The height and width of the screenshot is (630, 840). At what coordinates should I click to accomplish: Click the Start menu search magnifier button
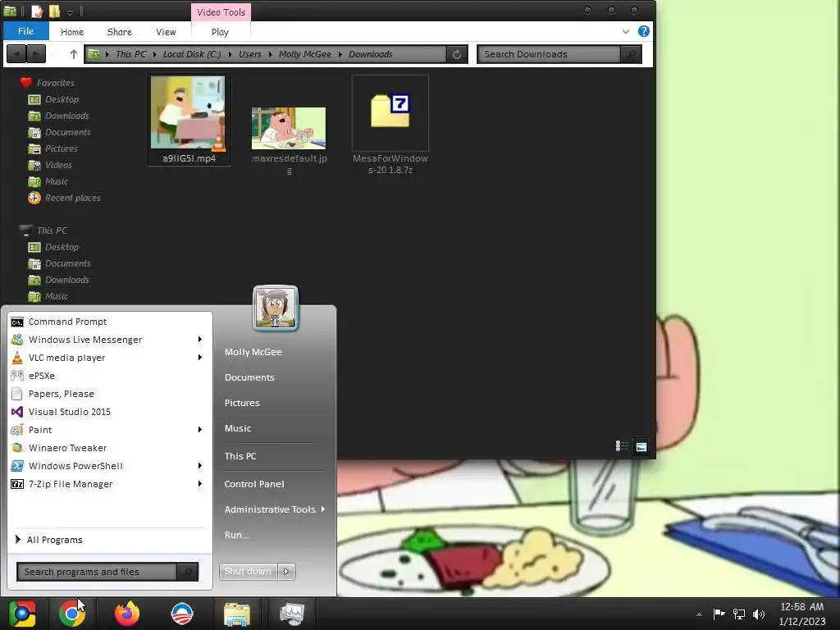tap(188, 572)
